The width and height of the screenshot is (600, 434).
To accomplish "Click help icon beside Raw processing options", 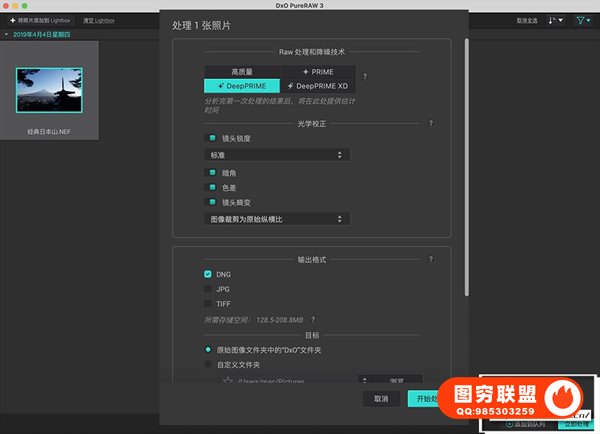I will coord(364,77).
